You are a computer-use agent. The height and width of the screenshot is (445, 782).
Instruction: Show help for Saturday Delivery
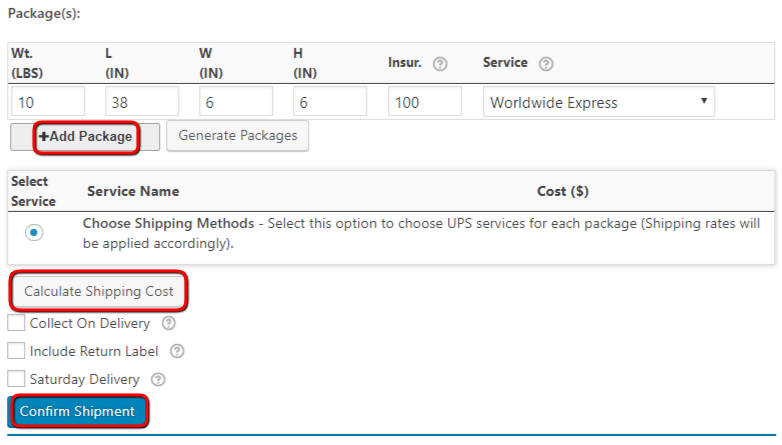tap(158, 380)
